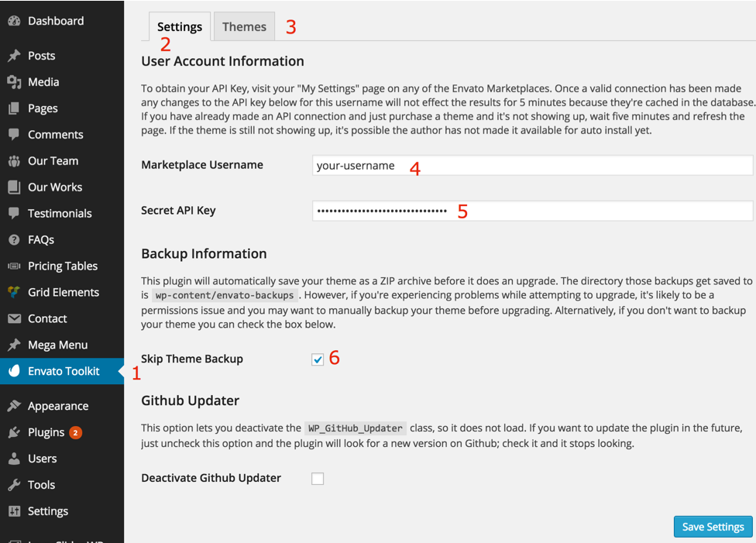Click the Github Updater heading
The height and width of the screenshot is (543, 756).
[191, 400]
